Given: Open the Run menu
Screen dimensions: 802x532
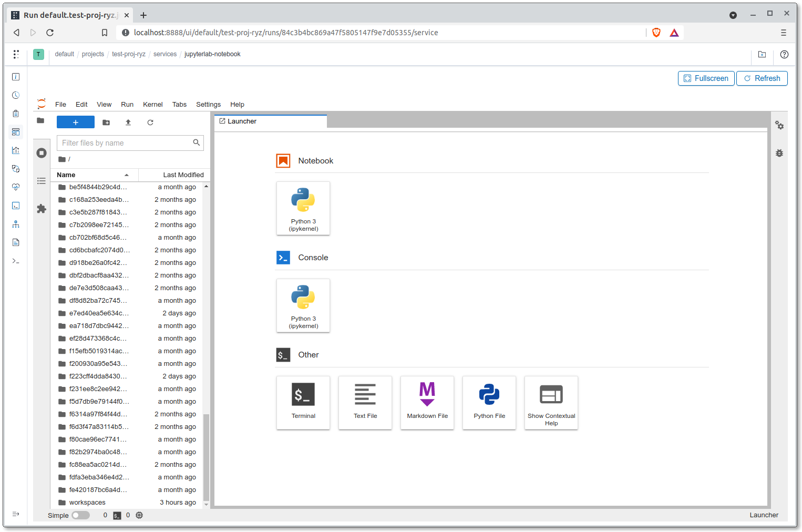Looking at the screenshot, I should pos(127,104).
